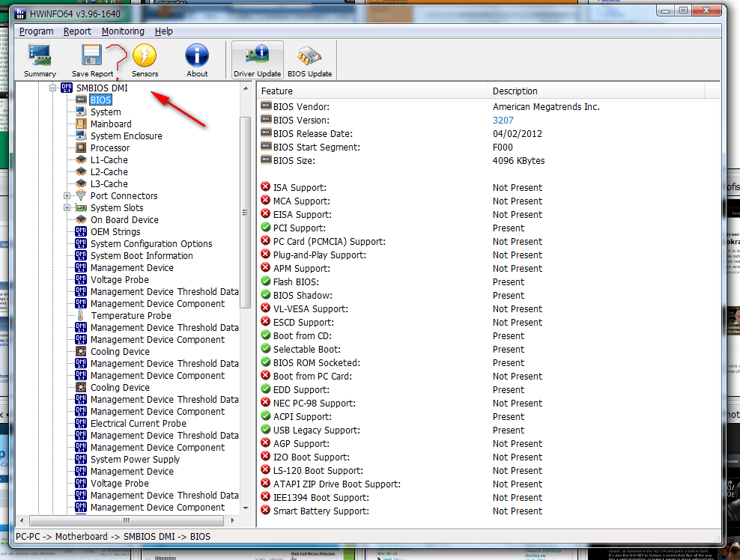Screen dimensions: 740x560
Task: Select the Boot from CD row
Action: [489, 336]
